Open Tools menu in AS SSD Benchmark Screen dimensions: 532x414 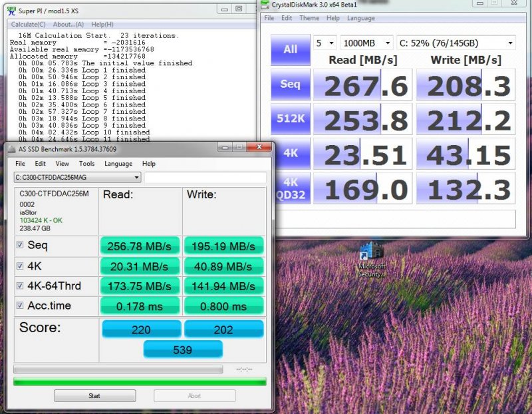point(87,164)
